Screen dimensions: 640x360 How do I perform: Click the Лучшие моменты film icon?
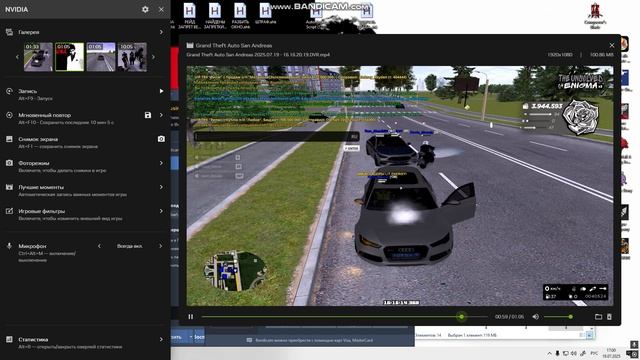pos(9,187)
